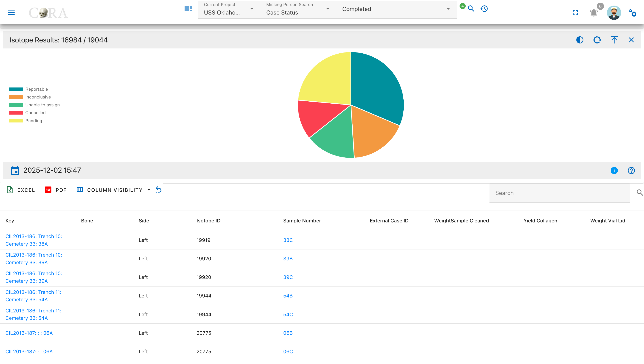Export table to Excel
This screenshot has width=644, height=364.
point(21,190)
